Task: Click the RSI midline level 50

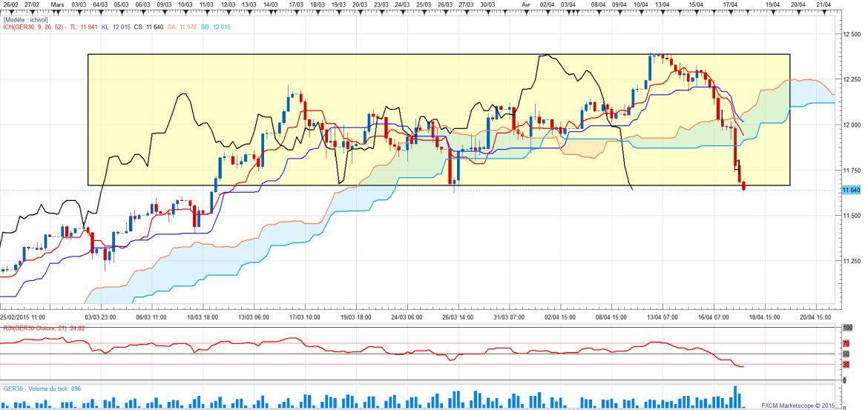Action: pos(846,354)
